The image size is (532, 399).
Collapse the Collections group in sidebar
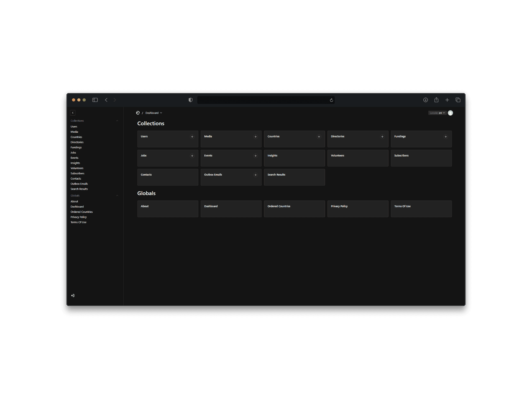tap(94, 121)
